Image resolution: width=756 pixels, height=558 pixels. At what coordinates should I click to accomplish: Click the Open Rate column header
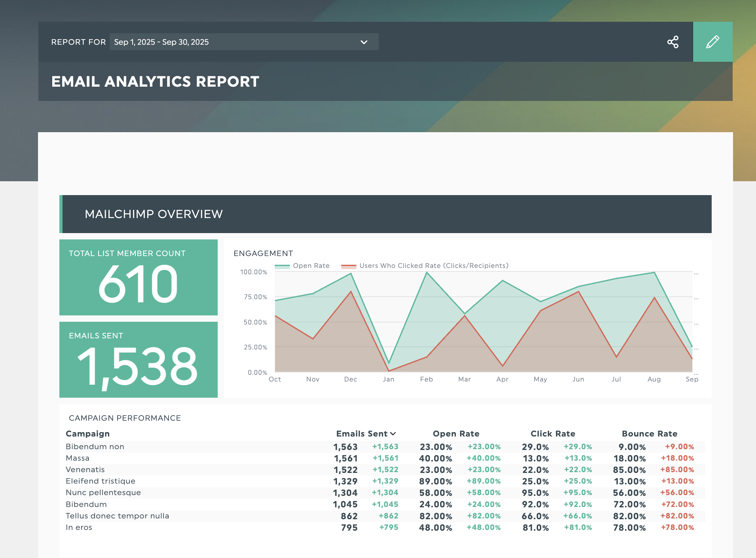click(x=456, y=434)
